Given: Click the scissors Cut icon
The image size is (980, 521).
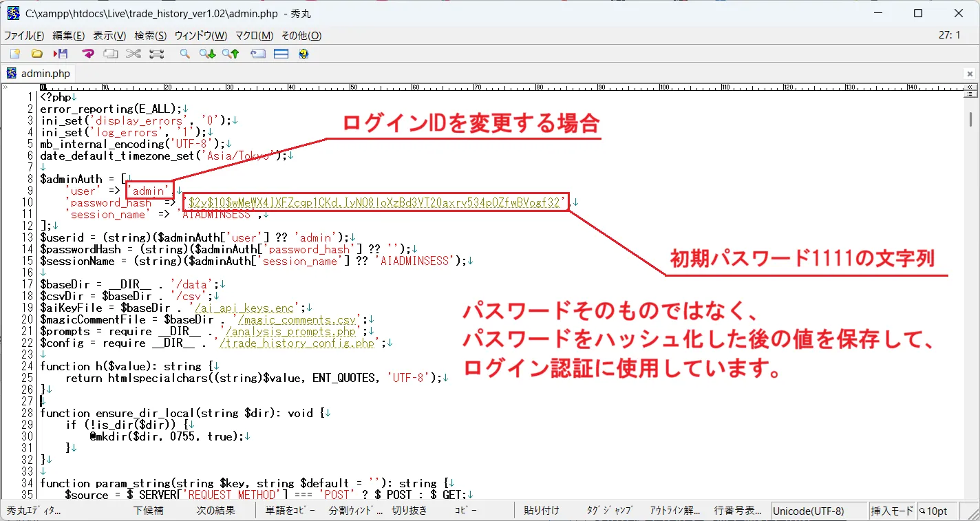Looking at the screenshot, I should click(x=133, y=54).
